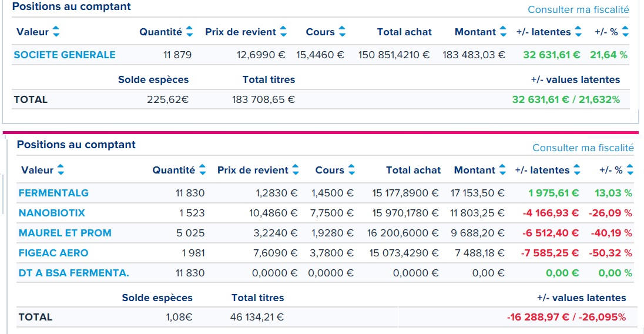Select Fermentalg gain 1 975,61 €
Viewport: 644px width, 334px height.
[x=554, y=193]
